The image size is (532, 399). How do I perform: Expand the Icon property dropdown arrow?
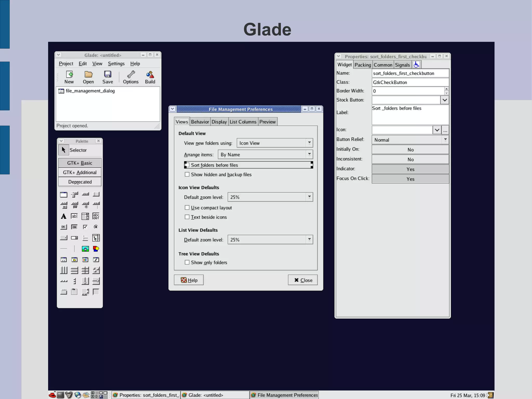coord(437,130)
